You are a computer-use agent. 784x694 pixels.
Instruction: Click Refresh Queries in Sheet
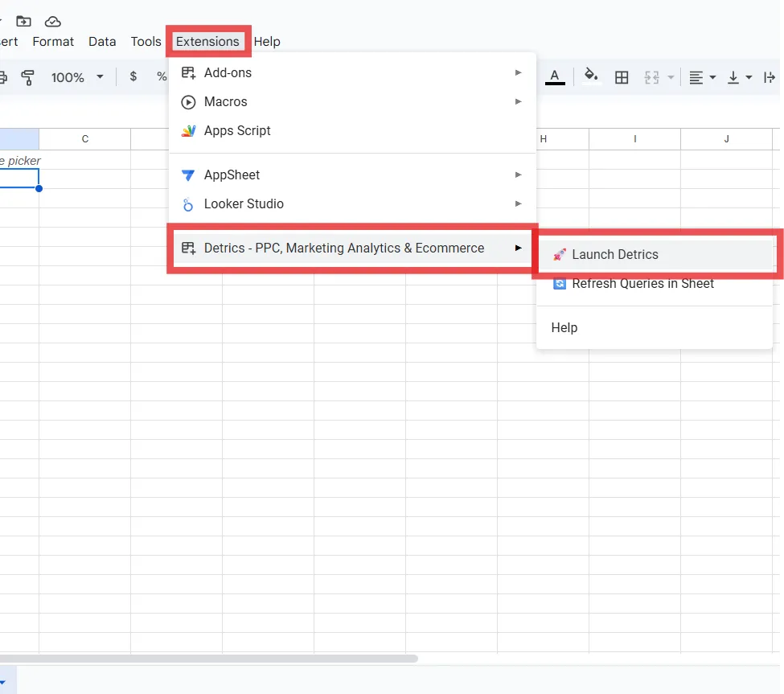point(642,284)
